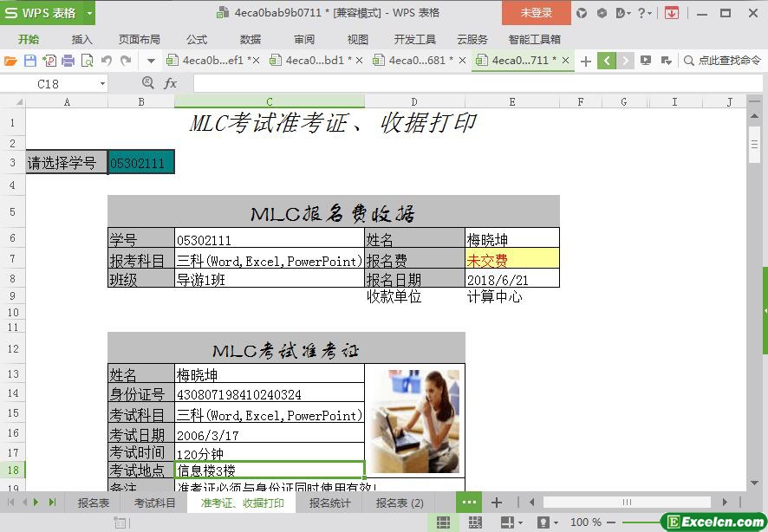Click the insert function fx icon

tap(171, 83)
